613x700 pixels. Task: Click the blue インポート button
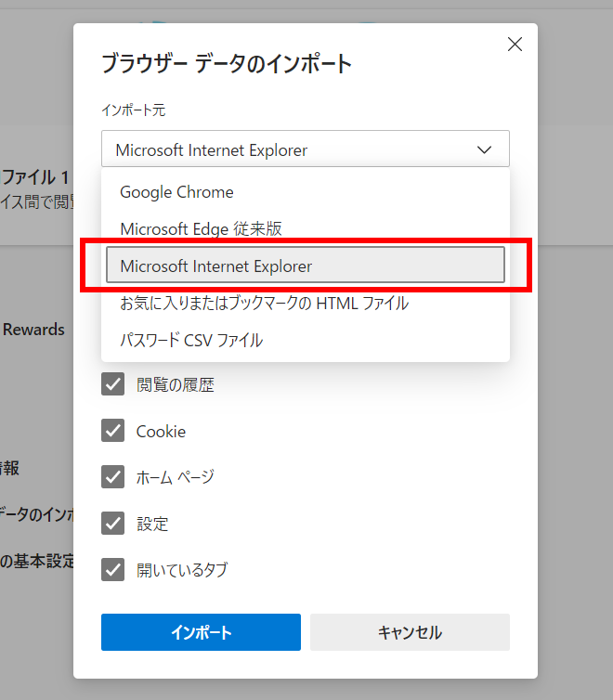[201, 632]
